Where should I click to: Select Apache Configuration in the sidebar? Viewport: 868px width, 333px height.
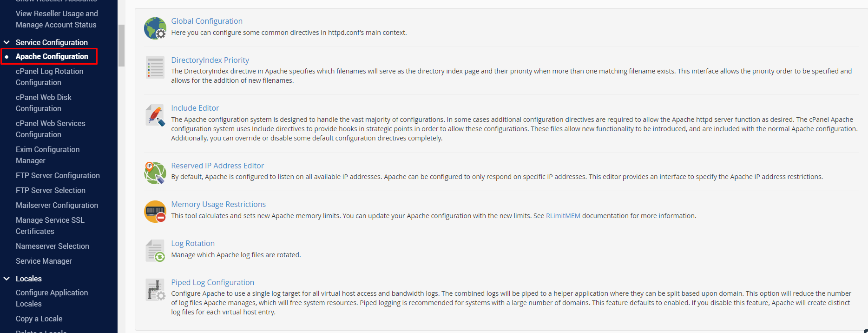point(52,56)
